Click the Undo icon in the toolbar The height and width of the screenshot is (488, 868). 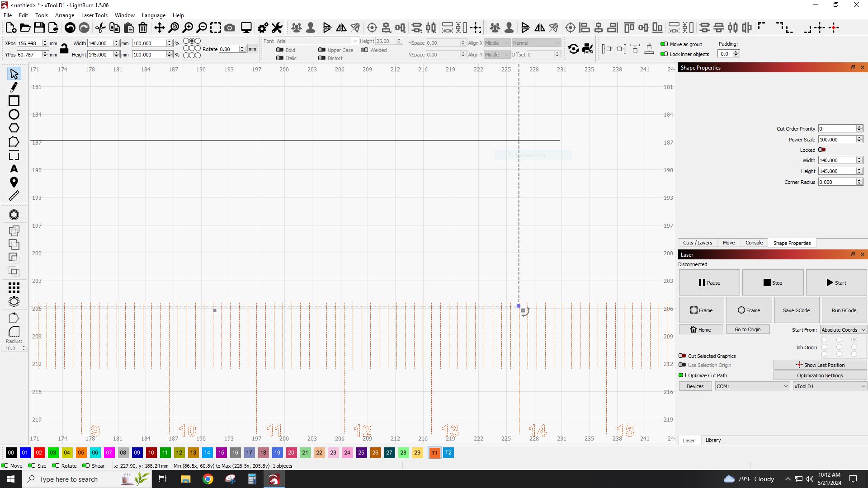[70, 28]
